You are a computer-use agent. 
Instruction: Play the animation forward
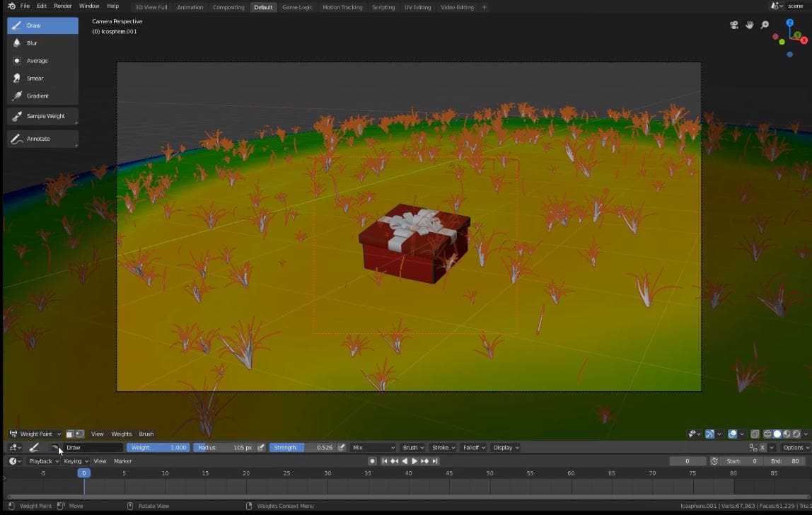point(414,461)
